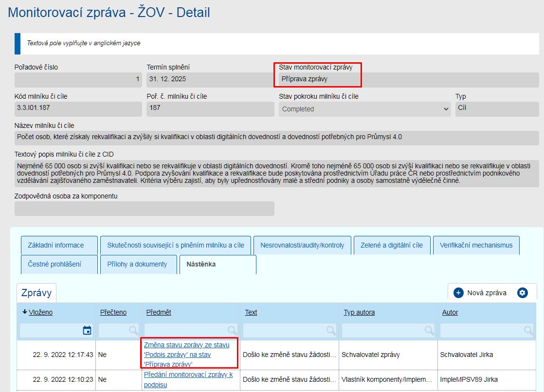Sort table by Autor column header
Viewport: 544px width, 392px height.
pyautogui.click(x=450, y=312)
